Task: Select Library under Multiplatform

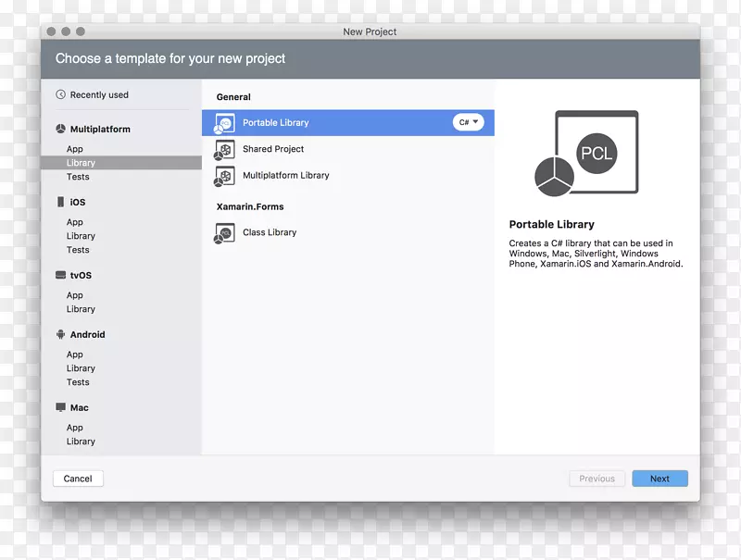Action: pos(81,162)
